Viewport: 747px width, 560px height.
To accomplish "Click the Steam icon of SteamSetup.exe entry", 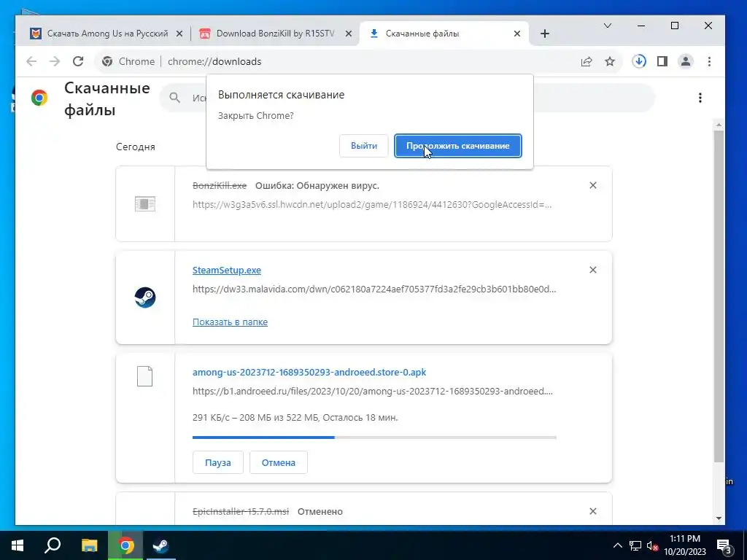I will [x=145, y=297].
